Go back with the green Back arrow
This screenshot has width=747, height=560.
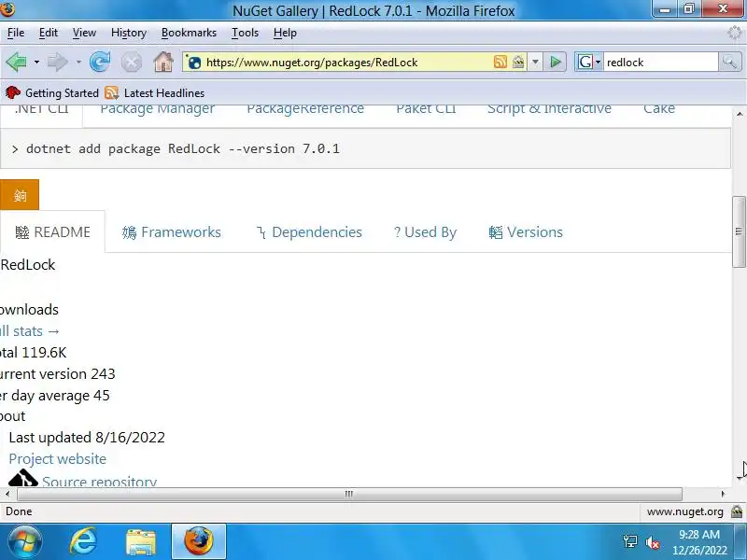point(16,62)
